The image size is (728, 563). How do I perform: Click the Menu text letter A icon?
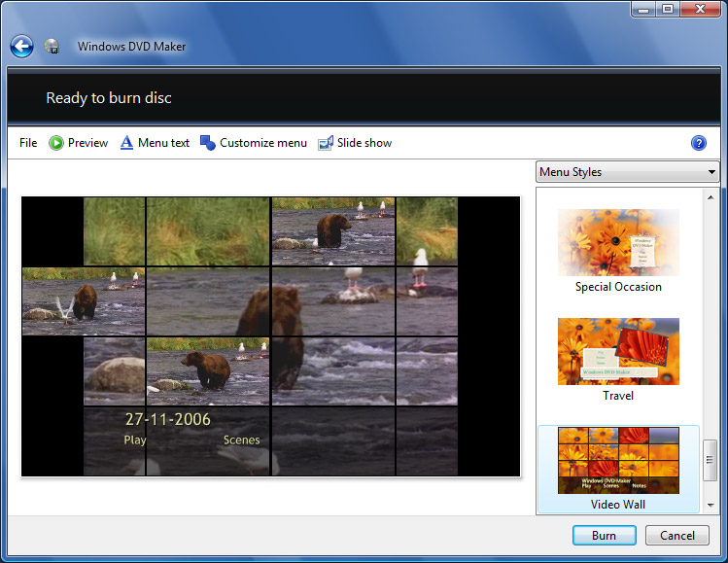[126, 143]
